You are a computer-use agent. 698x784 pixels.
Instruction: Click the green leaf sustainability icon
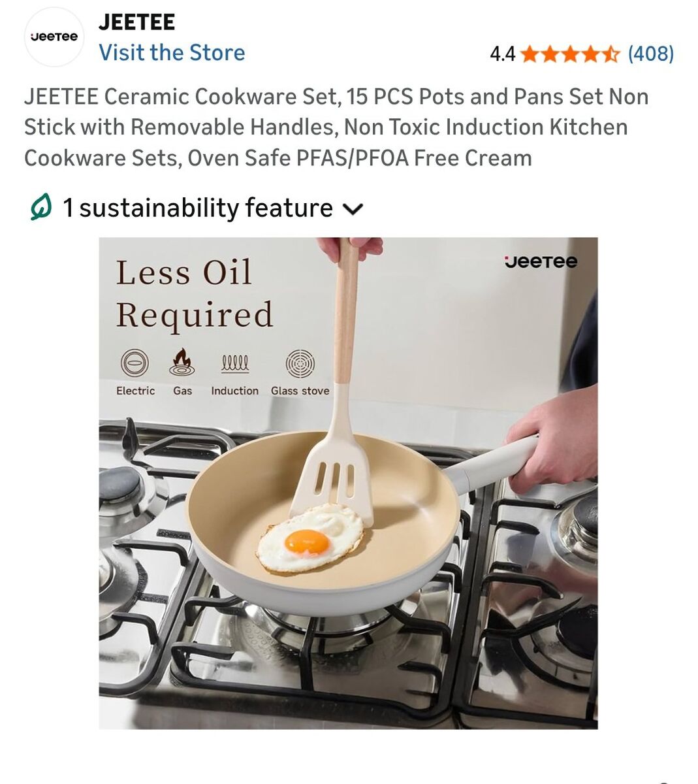(40, 208)
